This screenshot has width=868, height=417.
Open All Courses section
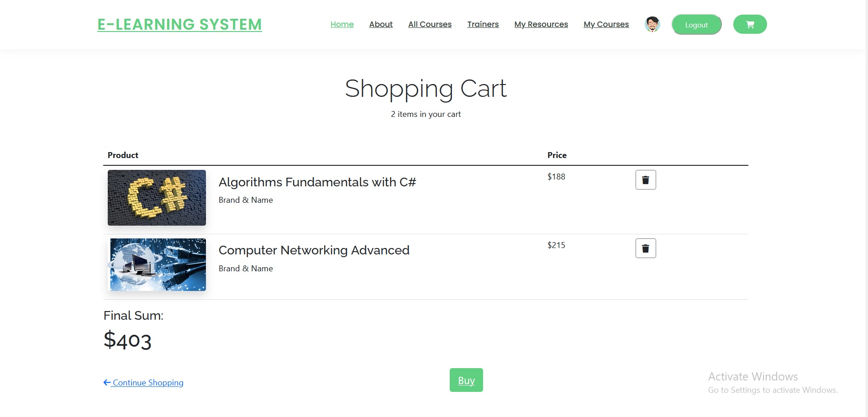pyautogui.click(x=429, y=24)
